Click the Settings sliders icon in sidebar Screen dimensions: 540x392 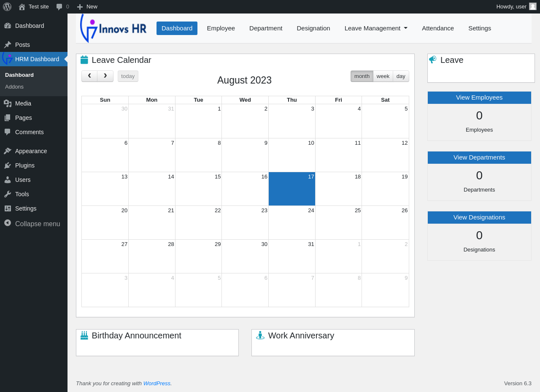point(8,208)
